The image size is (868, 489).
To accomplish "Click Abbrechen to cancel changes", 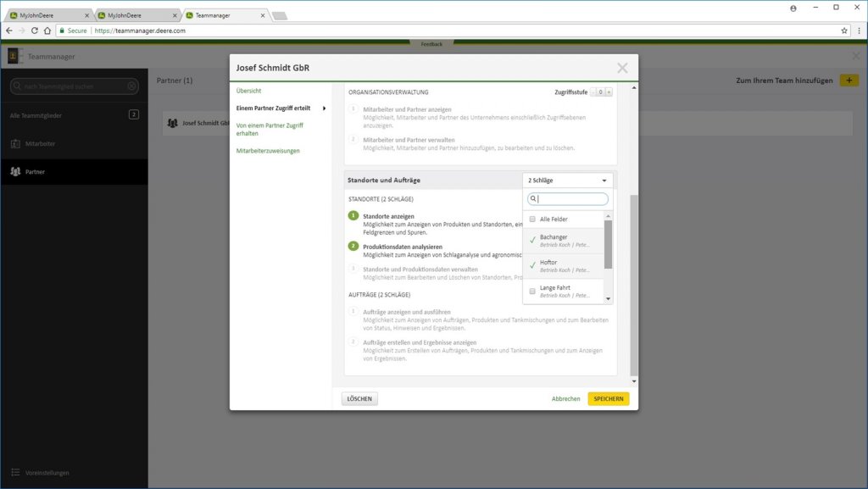I will click(x=565, y=399).
